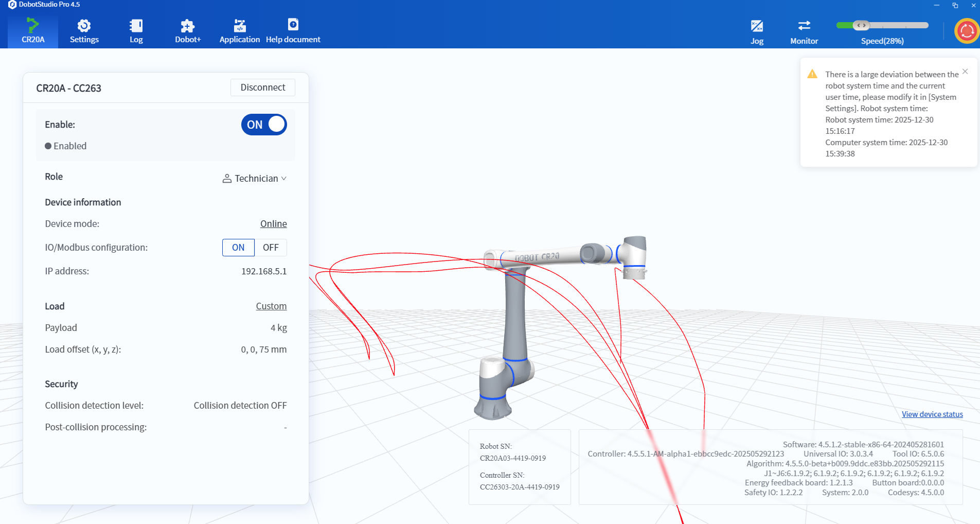Open the Monitor icon
The width and height of the screenshot is (980, 524).
pyautogui.click(x=804, y=25)
